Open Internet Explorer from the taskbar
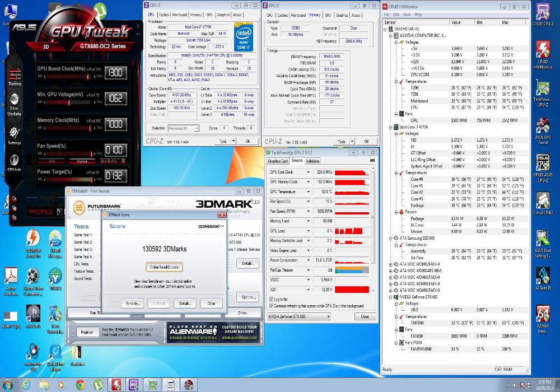Image resolution: width=560 pixels, height=392 pixels. pyautogui.click(x=26, y=385)
